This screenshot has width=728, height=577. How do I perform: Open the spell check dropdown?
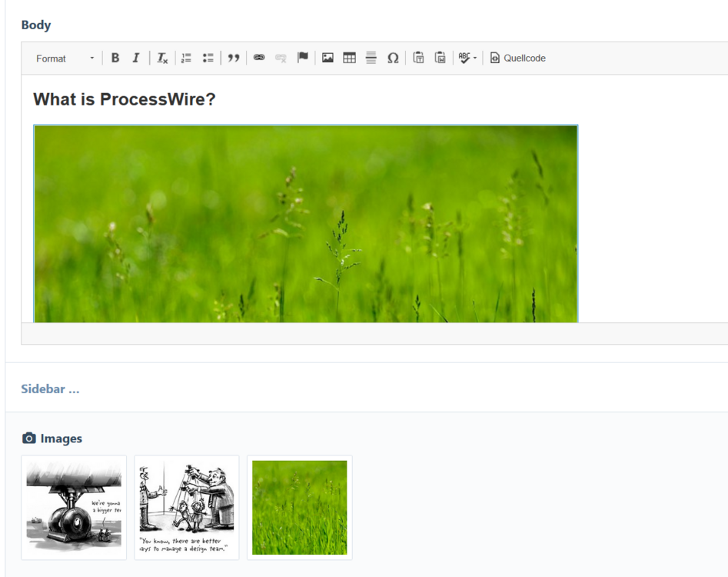click(467, 58)
